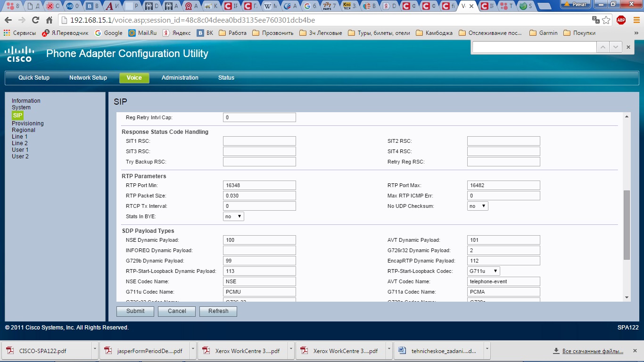Click the SIP form vertical scrollbar thumb
Image resolution: width=644 pixels, height=362 pixels.
[x=627, y=225]
